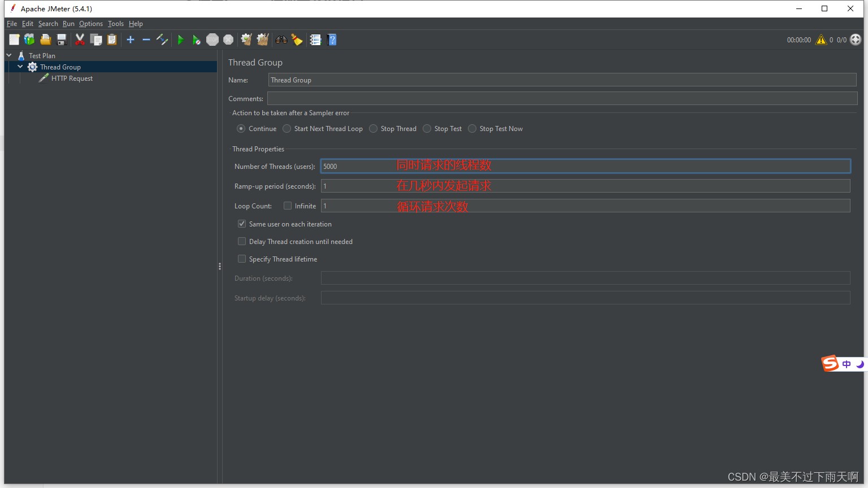
Task: Enable Specify Thread lifetime checkbox
Action: coord(242,259)
